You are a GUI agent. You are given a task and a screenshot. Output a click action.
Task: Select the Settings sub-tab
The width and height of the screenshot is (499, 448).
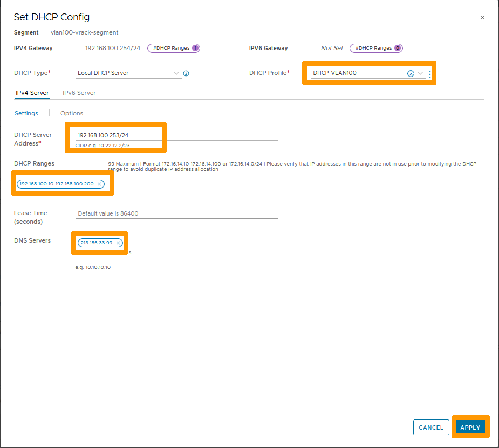point(26,113)
